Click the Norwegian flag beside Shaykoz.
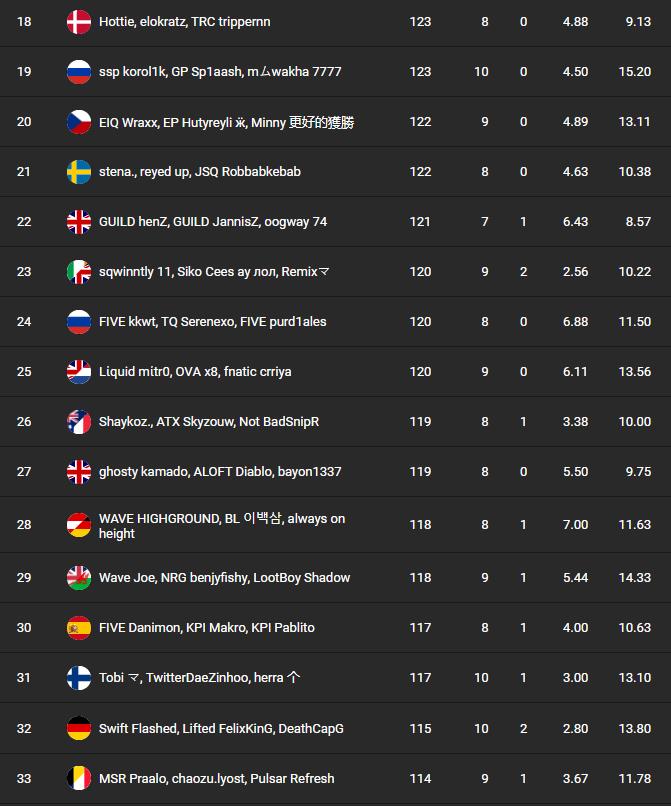This screenshot has width=671, height=806. (78, 421)
